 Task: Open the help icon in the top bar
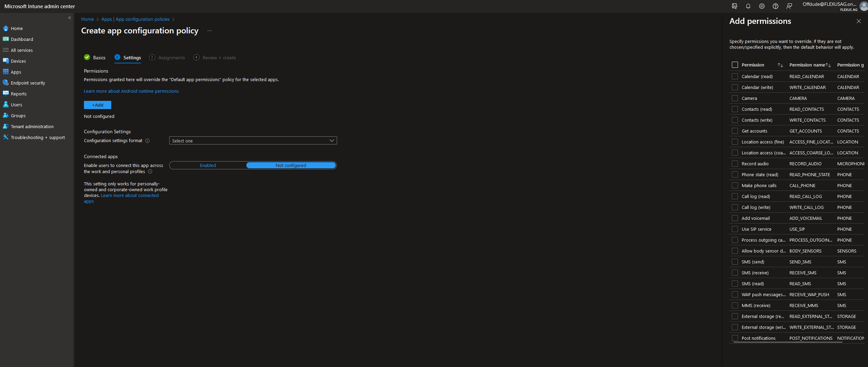[x=775, y=6]
